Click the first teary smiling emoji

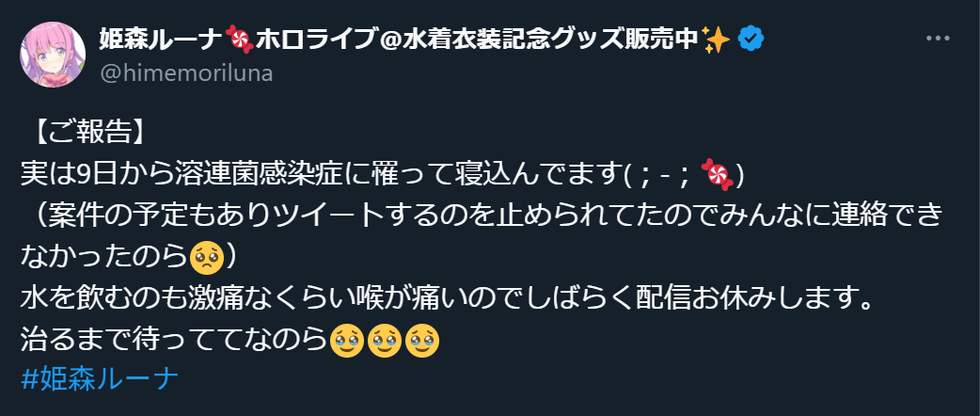(345, 342)
